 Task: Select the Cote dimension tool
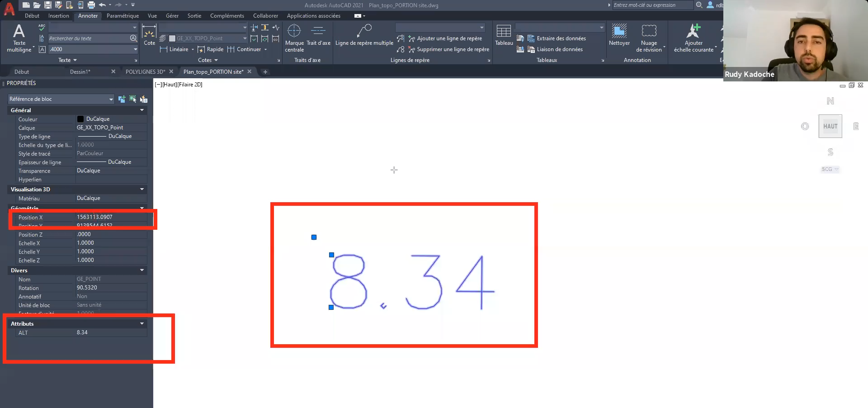click(x=149, y=35)
